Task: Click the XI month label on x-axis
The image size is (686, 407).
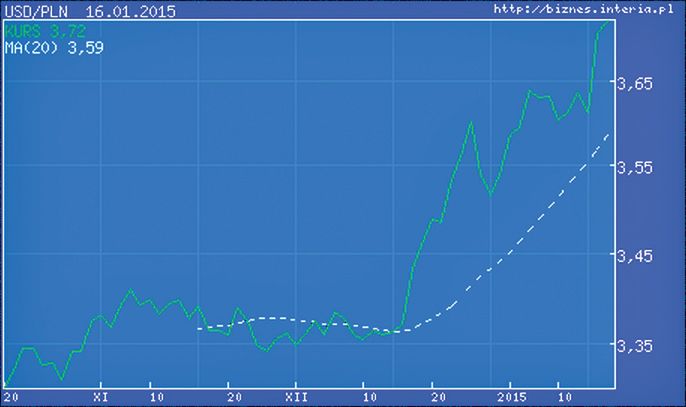Action: click(101, 397)
